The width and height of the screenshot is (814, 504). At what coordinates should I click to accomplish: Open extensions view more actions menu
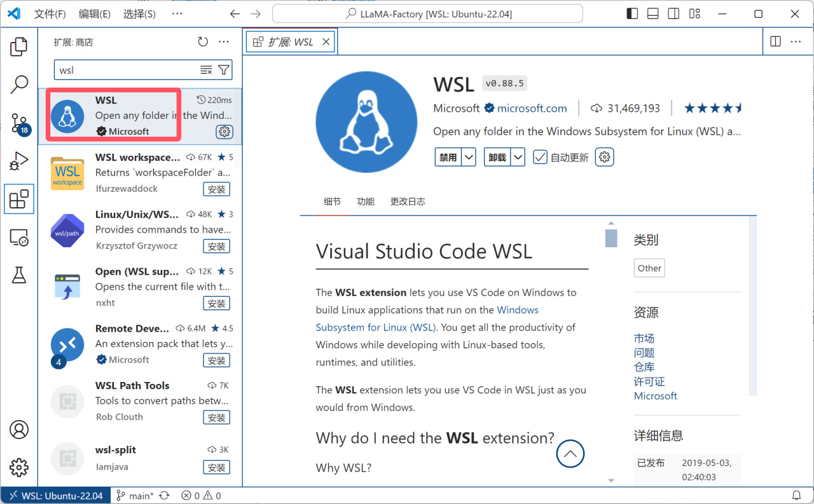(x=224, y=42)
